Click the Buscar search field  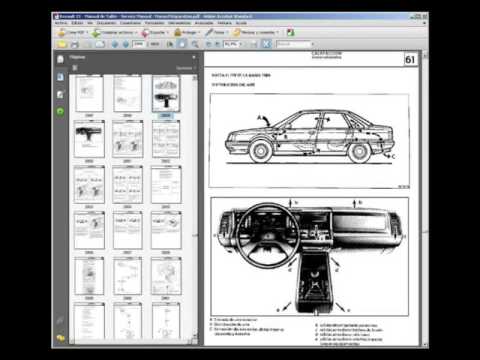pyautogui.click(x=293, y=44)
